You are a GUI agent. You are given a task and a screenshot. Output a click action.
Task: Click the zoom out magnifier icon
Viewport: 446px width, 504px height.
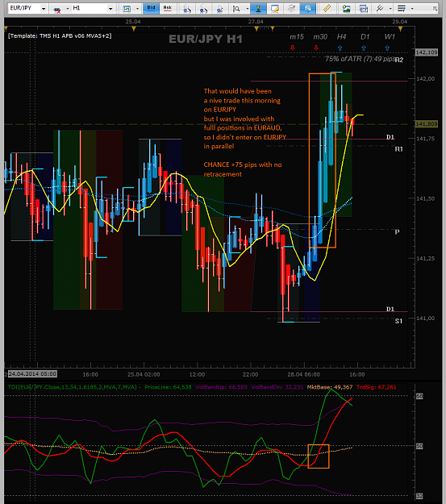(x=203, y=9)
